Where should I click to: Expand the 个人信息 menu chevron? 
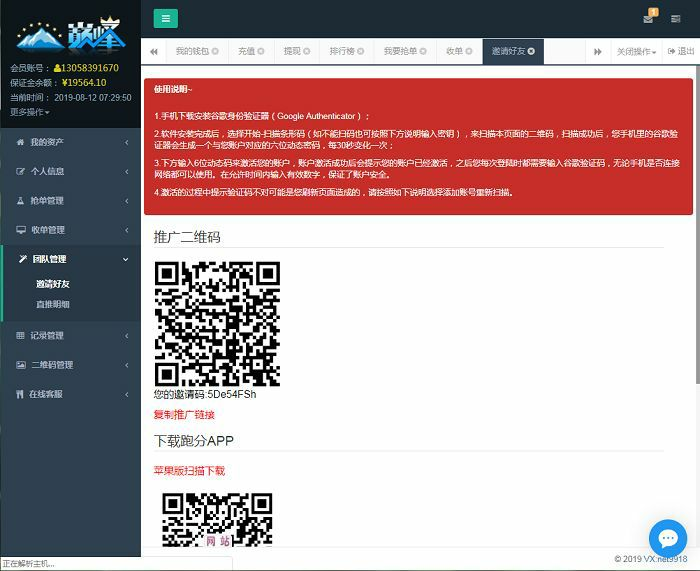[127, 171]
